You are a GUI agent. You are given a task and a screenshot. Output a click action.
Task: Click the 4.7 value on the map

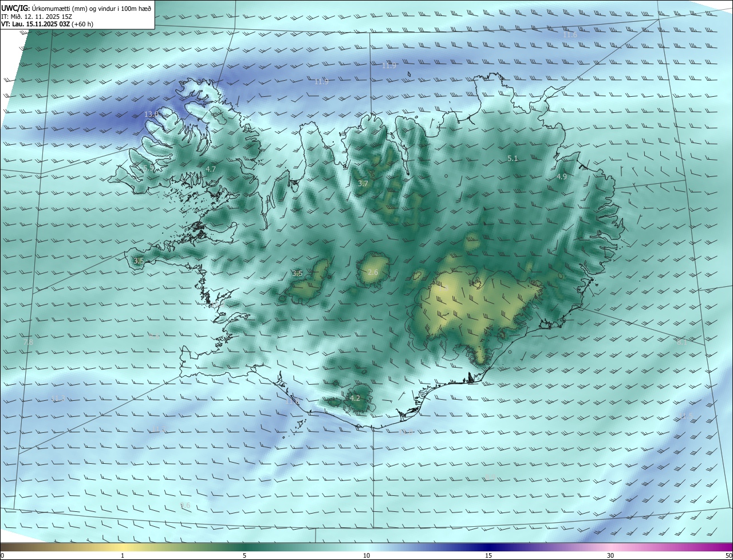pos(211,169)
